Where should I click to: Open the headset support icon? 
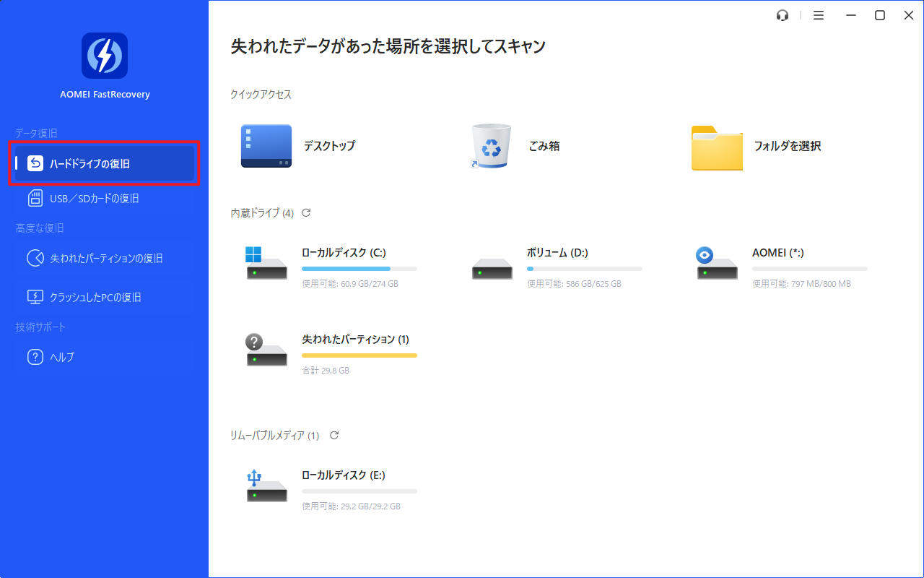pos(783,15)
